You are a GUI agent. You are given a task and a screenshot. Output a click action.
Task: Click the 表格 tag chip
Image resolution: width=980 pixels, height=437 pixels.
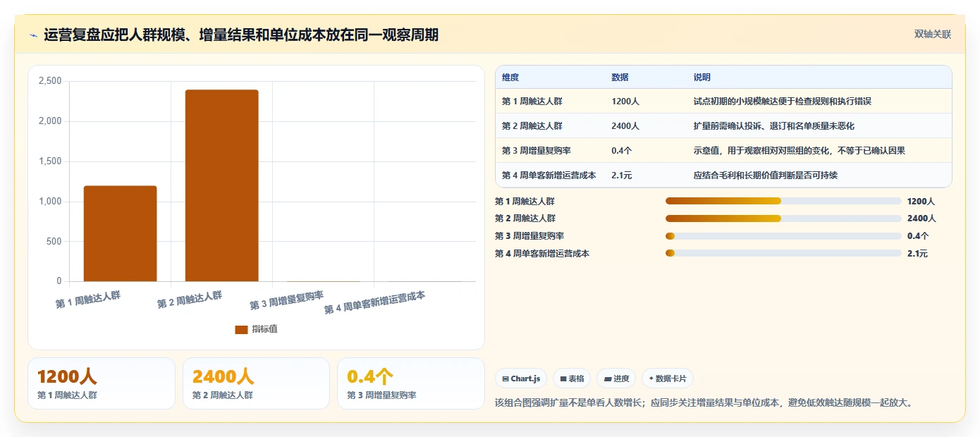pyautogui.click(x=572, y=378)
